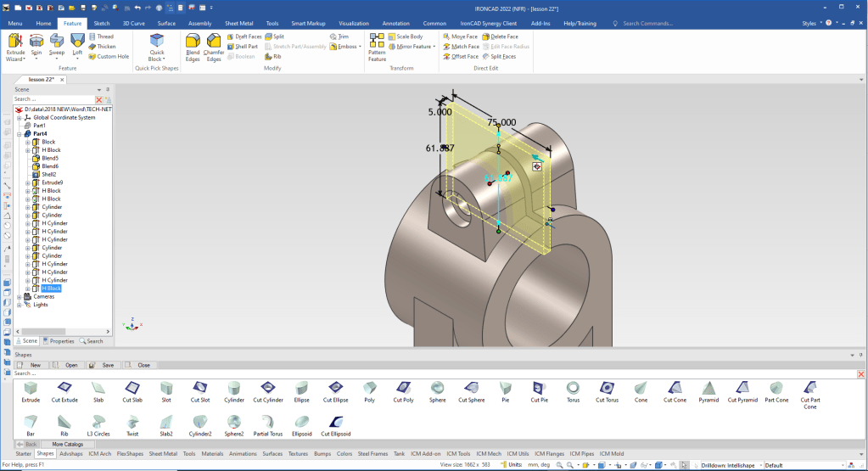Image resolution: width=868 pixels, height=471 pixels.
Task: Switch to the Advshaps catalog tab
Action: 71,454
